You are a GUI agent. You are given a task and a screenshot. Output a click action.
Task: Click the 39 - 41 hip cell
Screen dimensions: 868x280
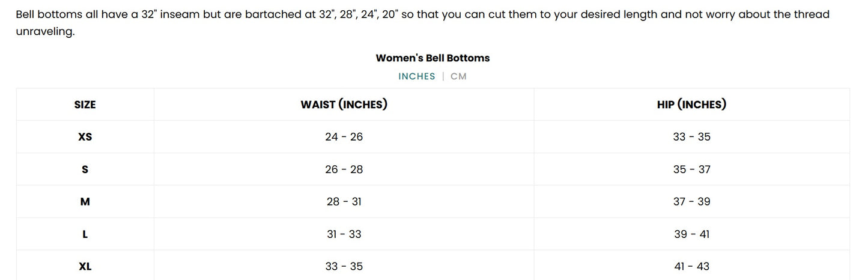(691, 234)
